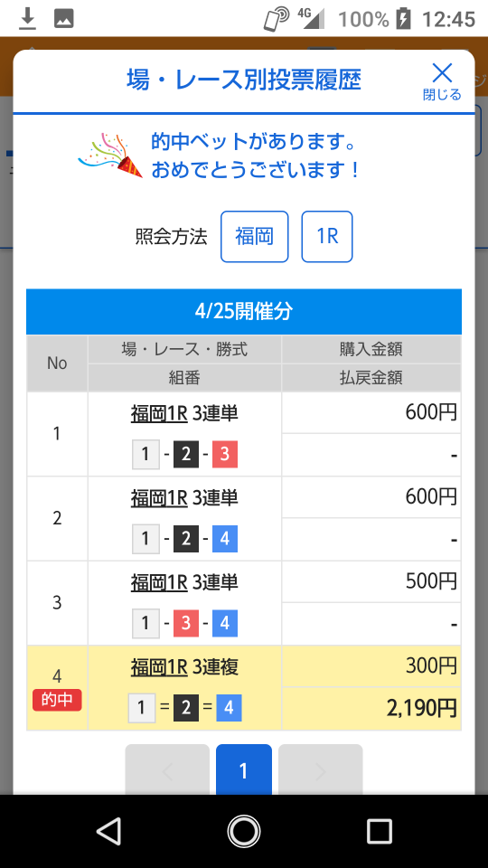Tap the red 的中 badge
488x868 pixels.
(57, 700)
